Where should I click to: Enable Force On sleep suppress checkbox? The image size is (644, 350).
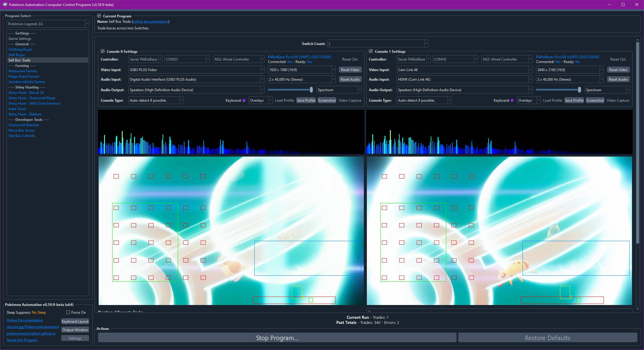[x=68, y=313]
